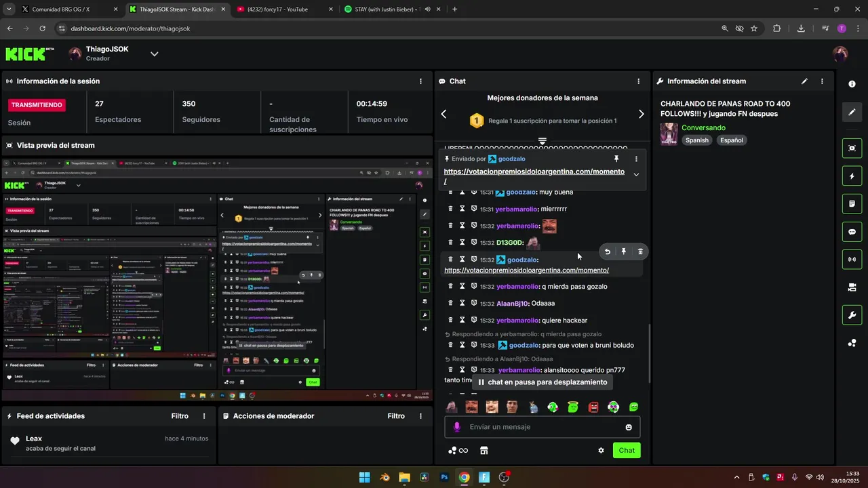Reply to the hovered goodzalo message
The image size is (868, 488).
[x=607, y=251]
